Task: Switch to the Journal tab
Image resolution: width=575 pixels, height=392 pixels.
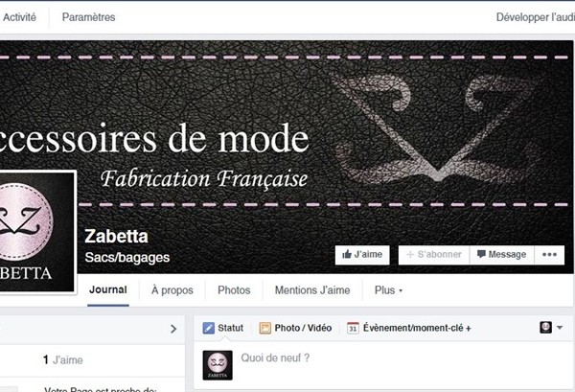Action: click(108, 290)
